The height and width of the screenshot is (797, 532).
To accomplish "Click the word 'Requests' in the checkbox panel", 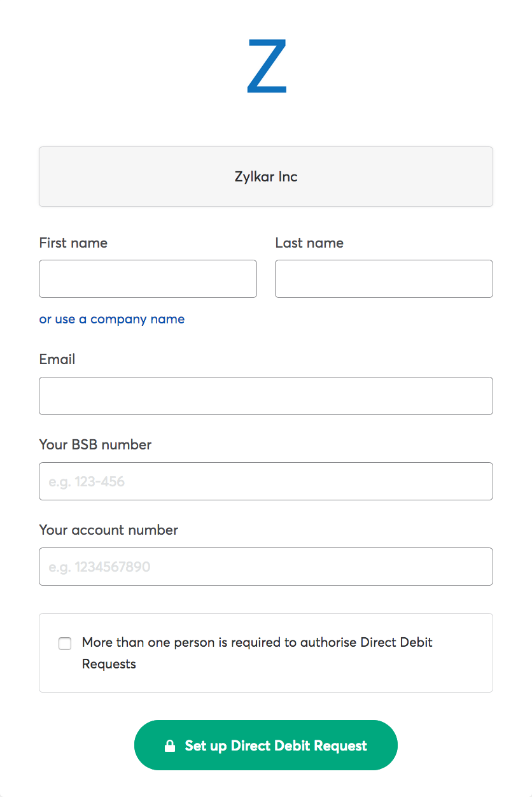I will tap(109, 664).
